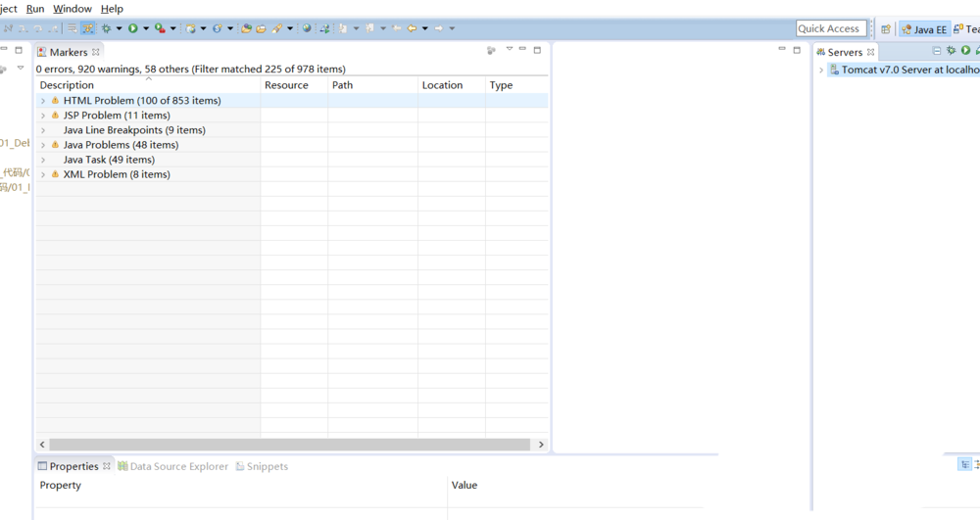Screen dimensions: 980x520
Task: Select the XML Problem (8 items) row
Action: tap(292, 174)
